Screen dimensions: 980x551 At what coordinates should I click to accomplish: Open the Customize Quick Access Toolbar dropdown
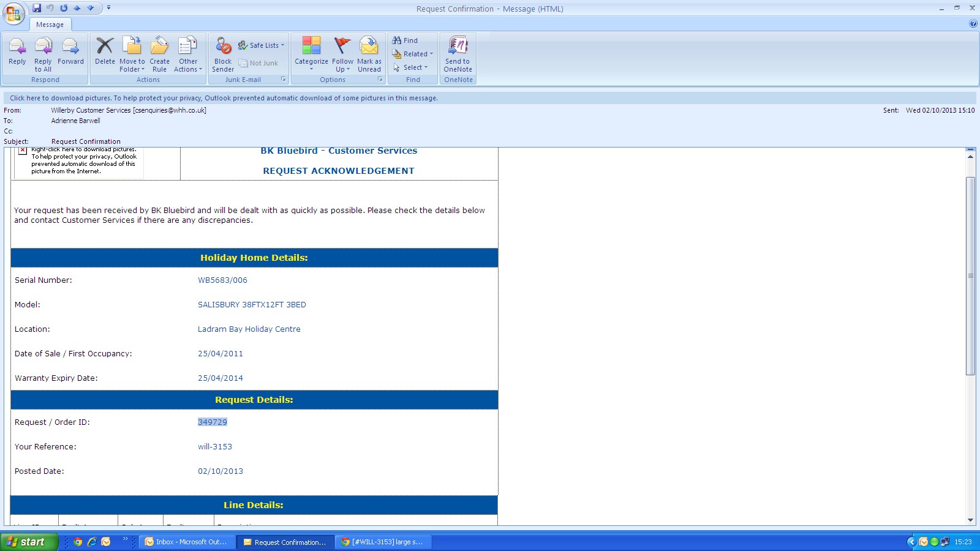click(x=108, y=8)
